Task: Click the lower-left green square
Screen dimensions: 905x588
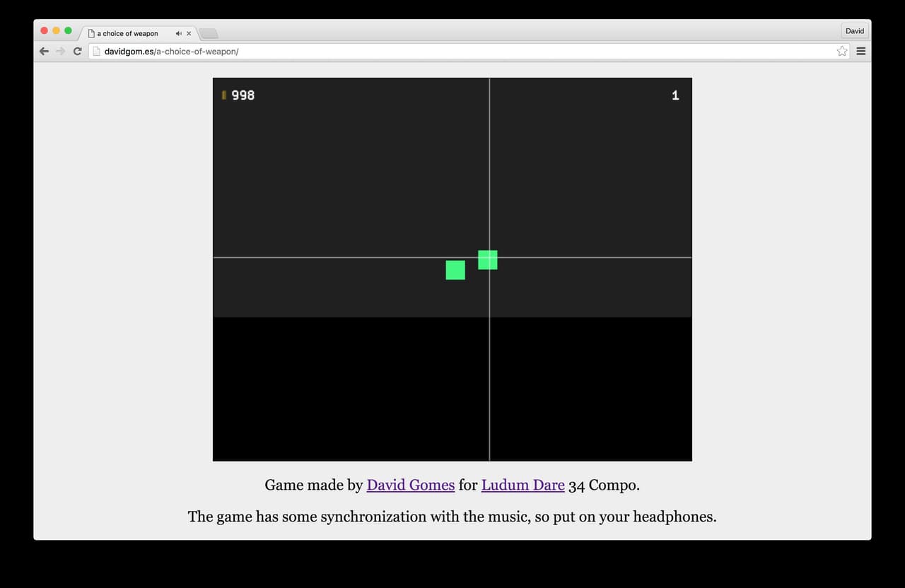Action: pos(455,270)
